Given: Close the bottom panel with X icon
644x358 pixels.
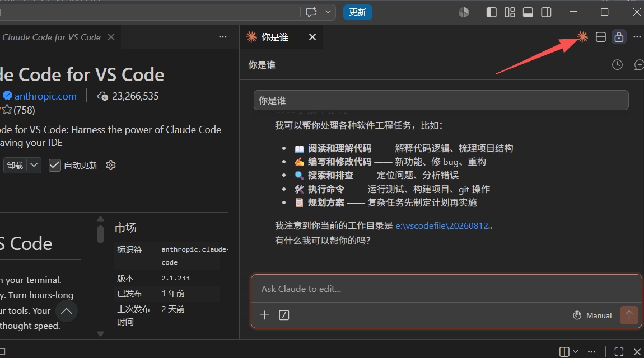Looking at the screenshot, I should coord(637,351).
